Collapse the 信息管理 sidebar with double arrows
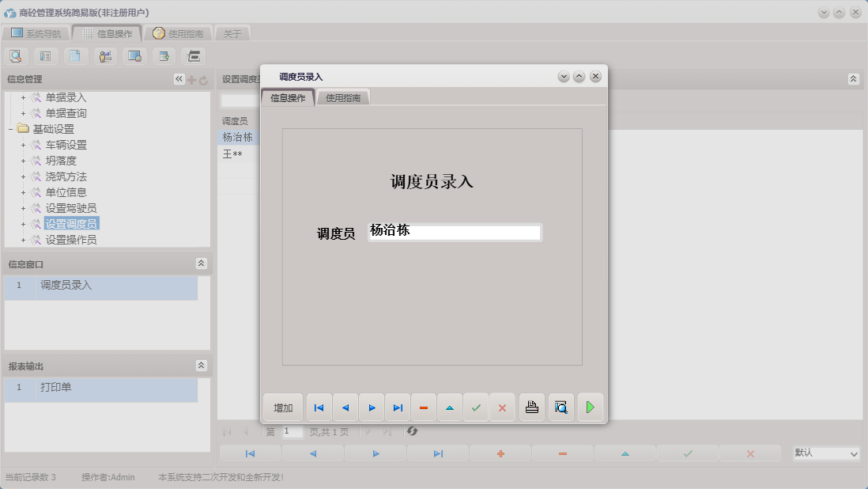Image resolution: width=868 pixels, height=489 pixels. (180, 79)
